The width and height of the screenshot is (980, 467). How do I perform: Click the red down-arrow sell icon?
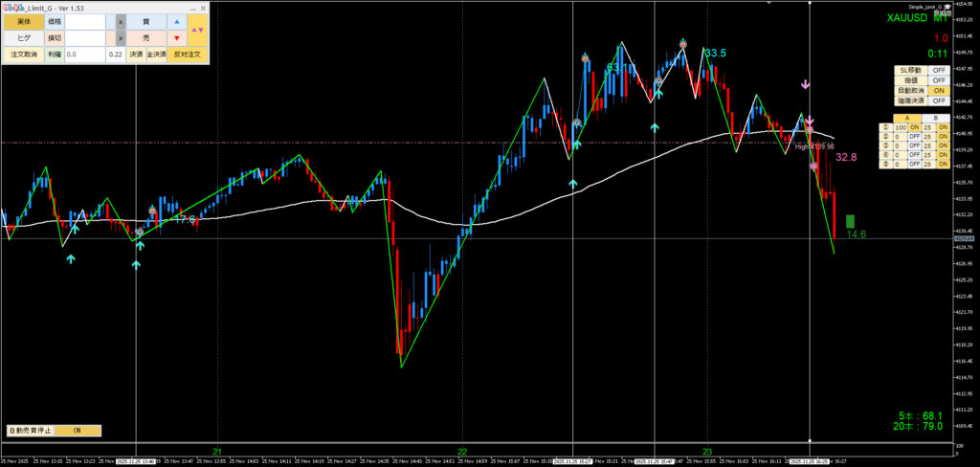[177, 38]
